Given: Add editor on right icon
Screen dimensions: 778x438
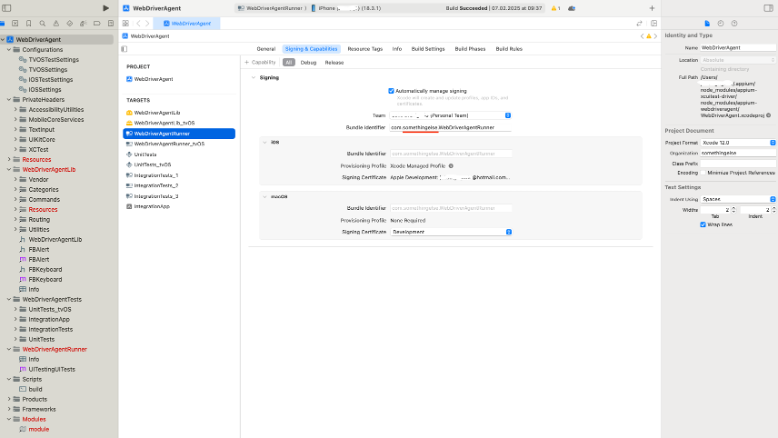Looking at the screenshot, I should coord(654,23).
